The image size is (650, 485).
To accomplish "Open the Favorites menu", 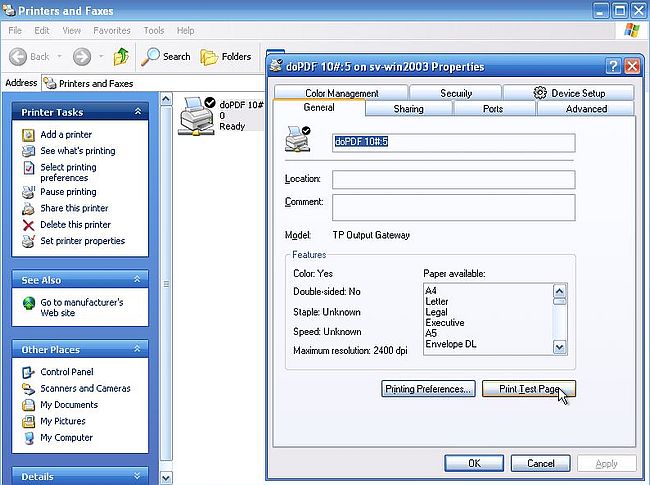I will (112, 31).
